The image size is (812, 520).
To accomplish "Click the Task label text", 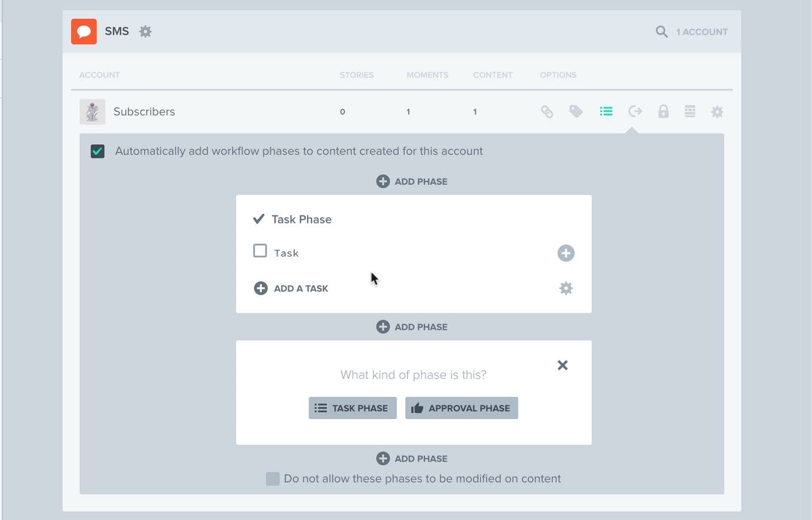I will [x=286, y=253].
